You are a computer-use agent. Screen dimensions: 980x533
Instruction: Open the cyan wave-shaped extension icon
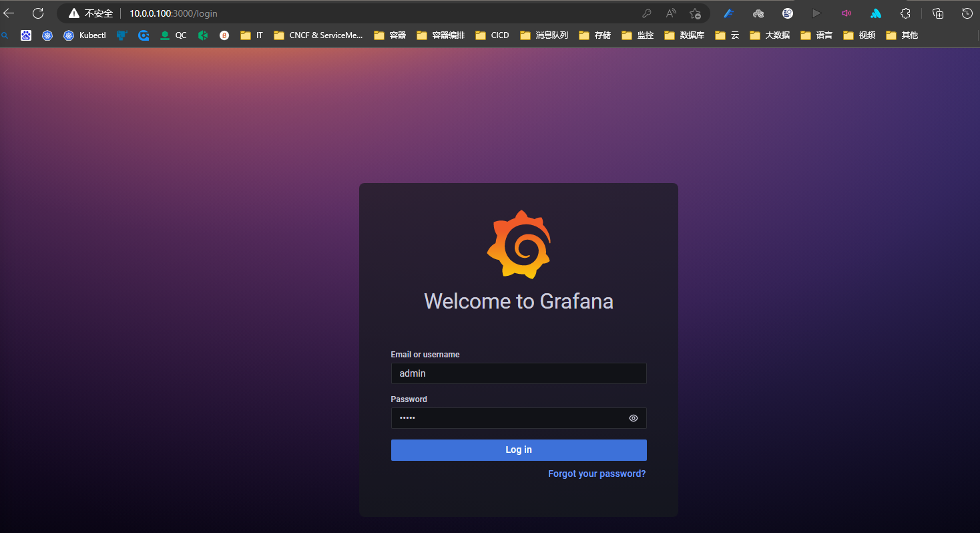pos(876,13)
